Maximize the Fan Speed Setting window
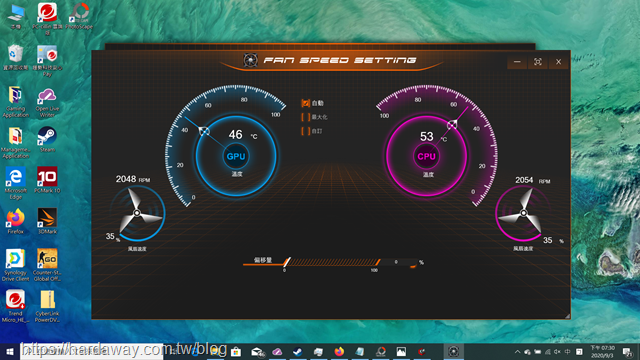The image size is (640, 360). click(x=538, y=62)
